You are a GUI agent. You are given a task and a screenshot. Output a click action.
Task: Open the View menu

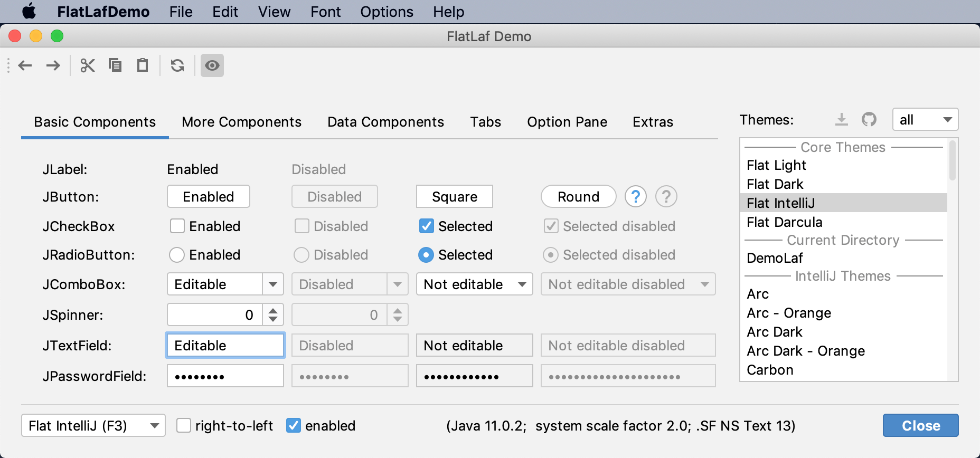275,12
